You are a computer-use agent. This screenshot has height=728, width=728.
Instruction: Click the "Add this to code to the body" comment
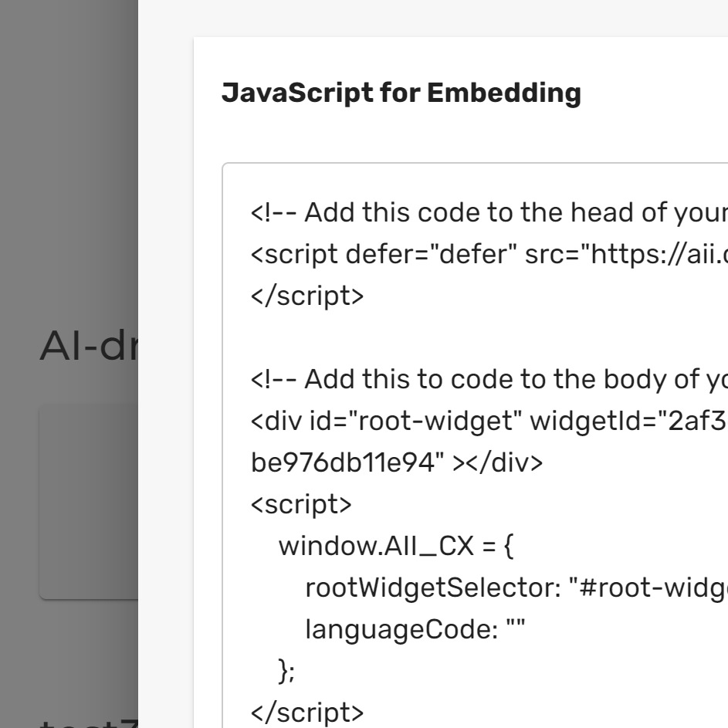point(488,379)
